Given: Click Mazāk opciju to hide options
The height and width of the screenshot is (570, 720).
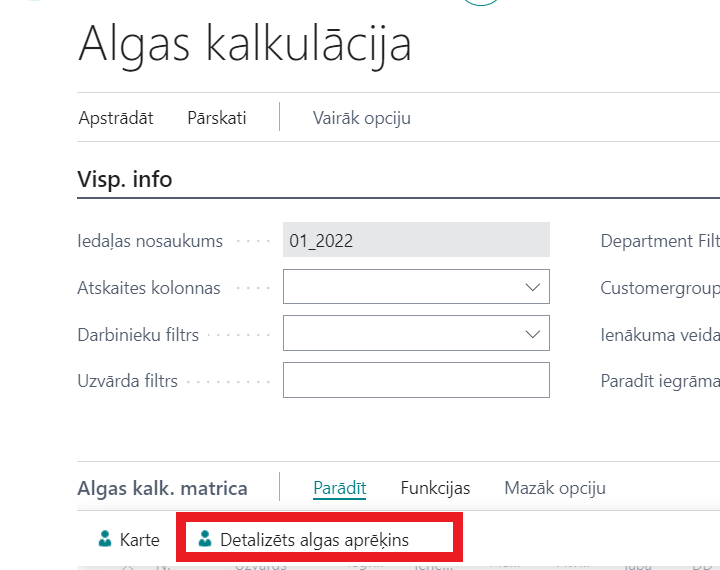Looking at the screenshot, I should point(555,488).
